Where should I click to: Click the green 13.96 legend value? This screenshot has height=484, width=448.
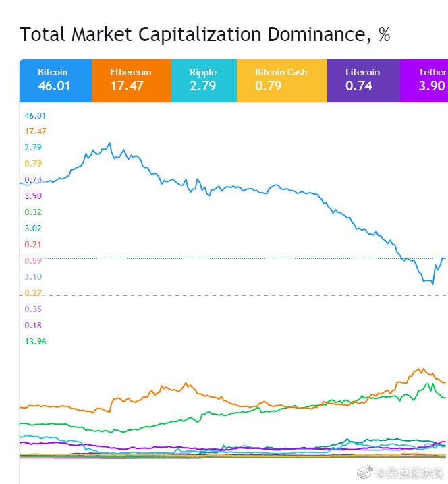pyautogui.click(x=35, y=341)
